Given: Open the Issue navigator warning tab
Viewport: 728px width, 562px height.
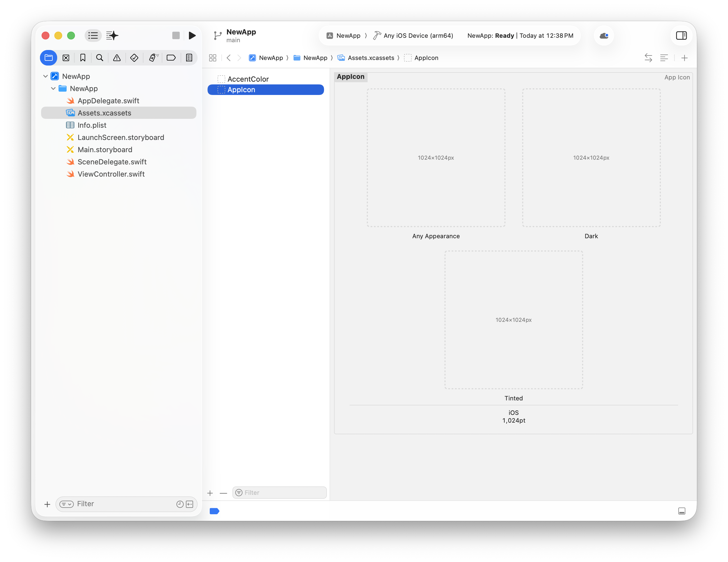Looking at the screenshot, I should pos(117,58).
